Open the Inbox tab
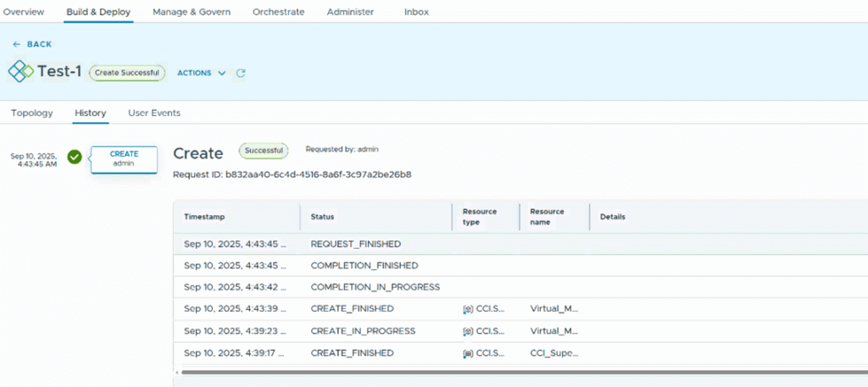 (x=416, y=12)
